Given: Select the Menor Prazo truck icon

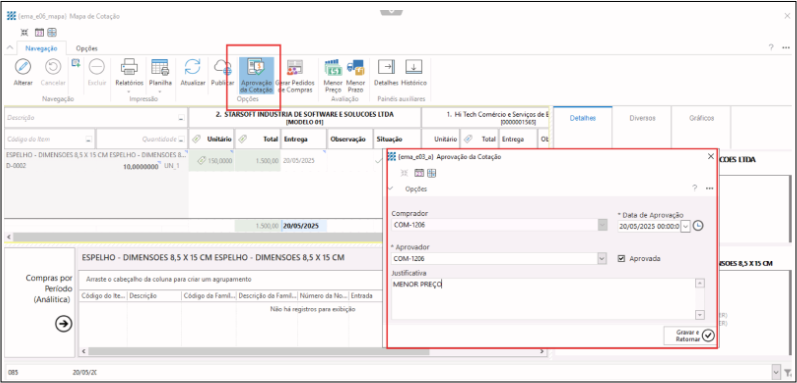Looking at the screenshot, I should [355, 67].
